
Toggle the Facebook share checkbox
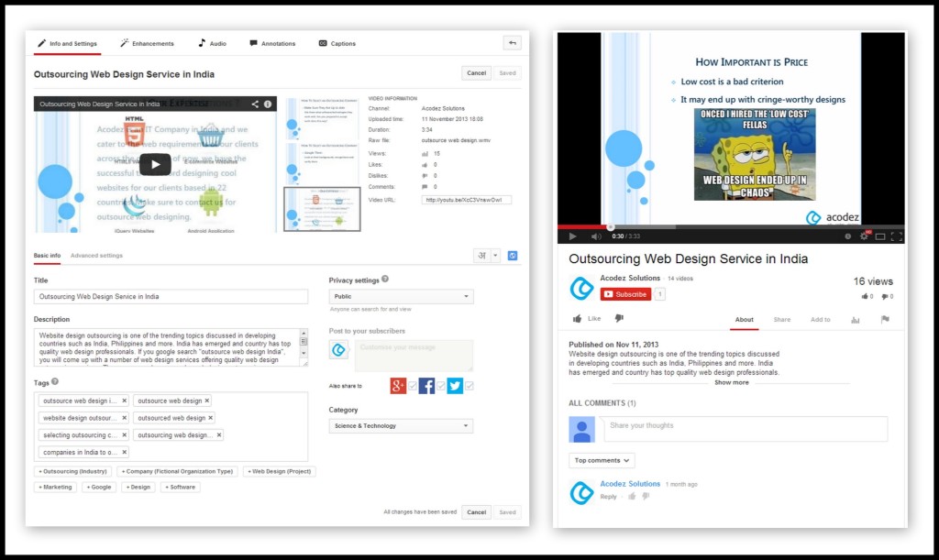[x=441, y=386]
